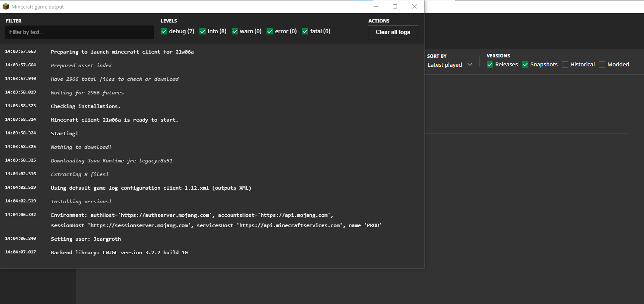Disable the warn log level checkbox

[x=235, y=31]
